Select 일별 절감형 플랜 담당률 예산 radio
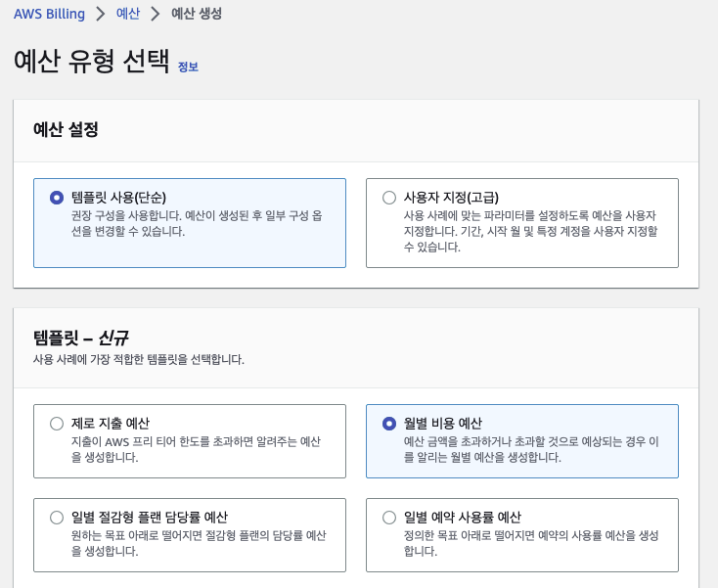The height and width of the screenshot is (588, 718). (57, 518)
